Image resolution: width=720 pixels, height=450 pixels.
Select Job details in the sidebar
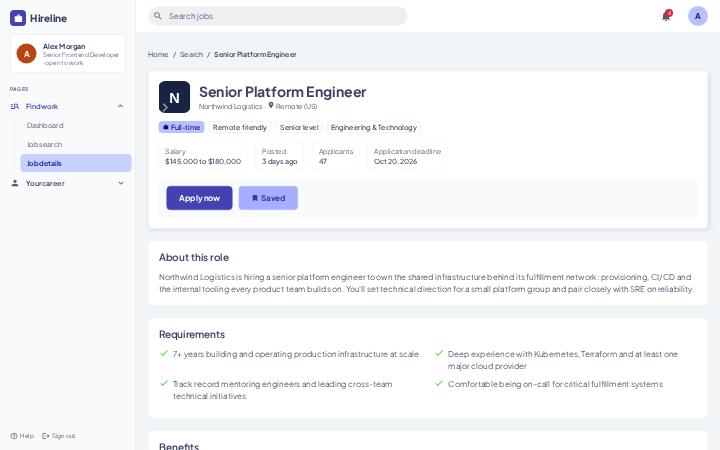76,163
